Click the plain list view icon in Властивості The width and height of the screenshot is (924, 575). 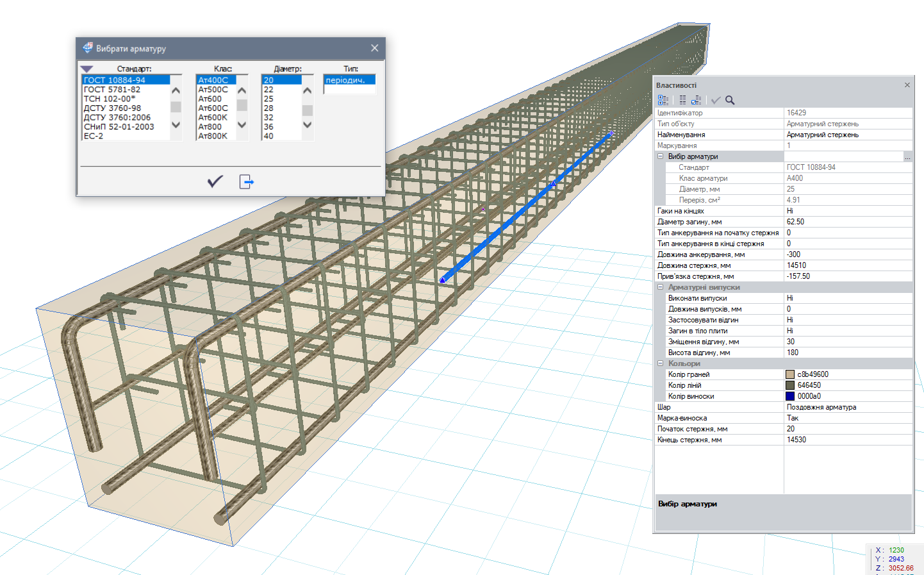click(x=682, y=100)
